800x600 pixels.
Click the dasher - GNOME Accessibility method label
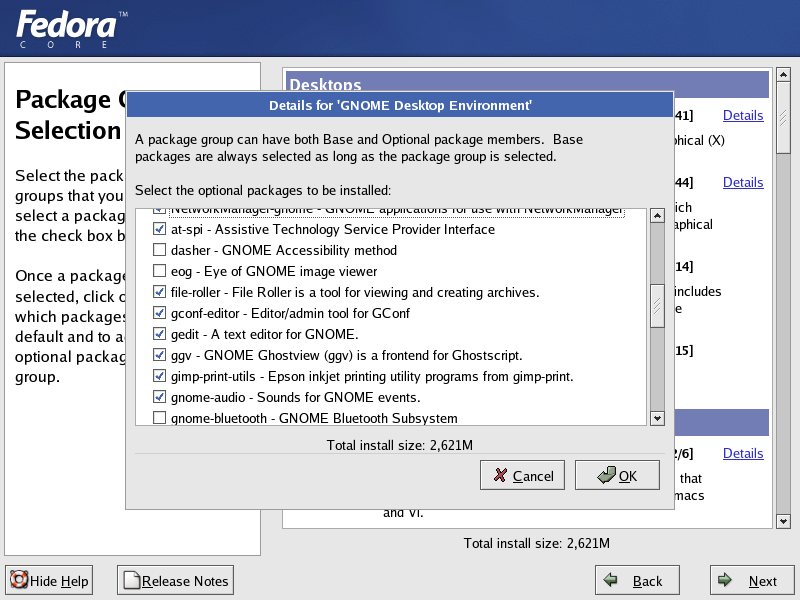(x=284, y=250)
